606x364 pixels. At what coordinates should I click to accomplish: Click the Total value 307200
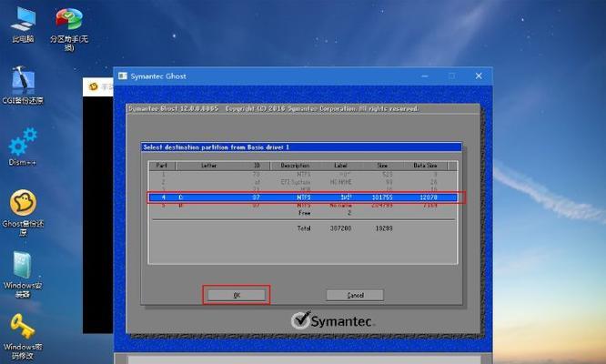[x=340, y=228]
